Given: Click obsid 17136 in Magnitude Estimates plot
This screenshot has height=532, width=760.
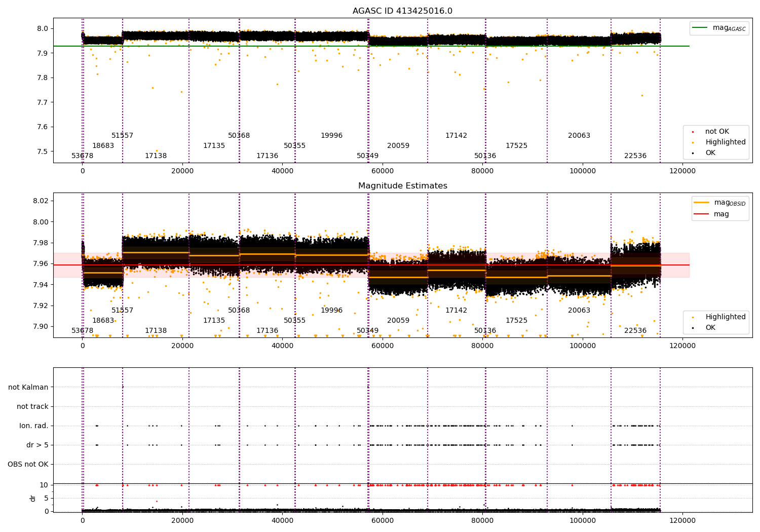Looking at the screenshot, I should (267, 331).
